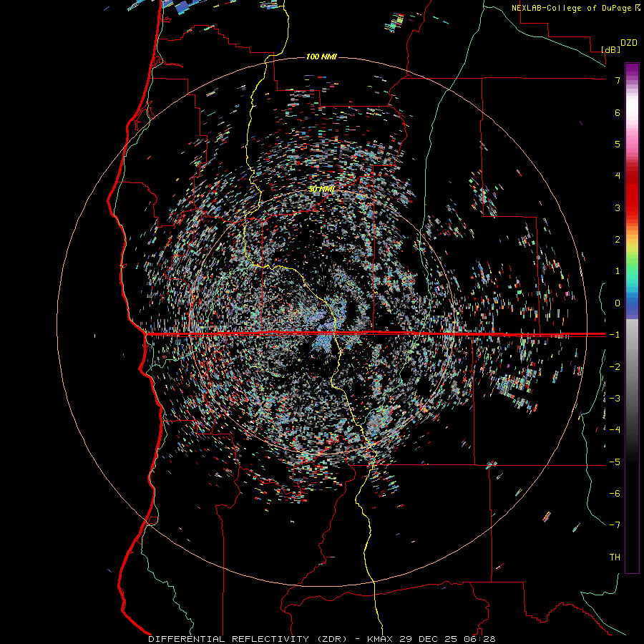
Task: Select the 0 dB scale label
Action: (x=618, y=303)
